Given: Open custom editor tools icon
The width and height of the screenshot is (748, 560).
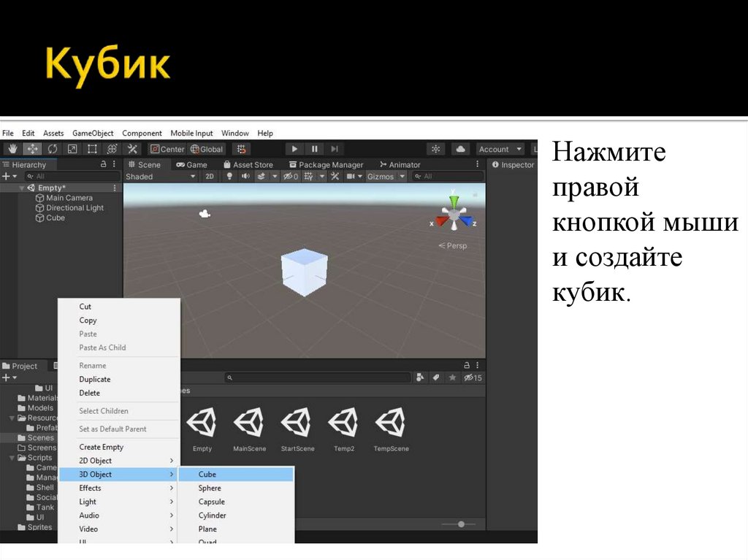Looking at the screenshot, I should coord(132,149).
